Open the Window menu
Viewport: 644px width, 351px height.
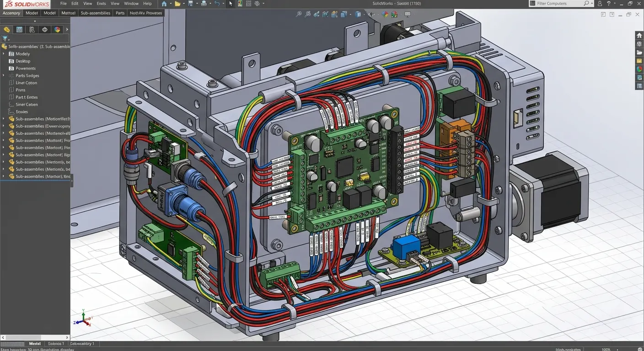pyautogui.click(x=131, y=4)
